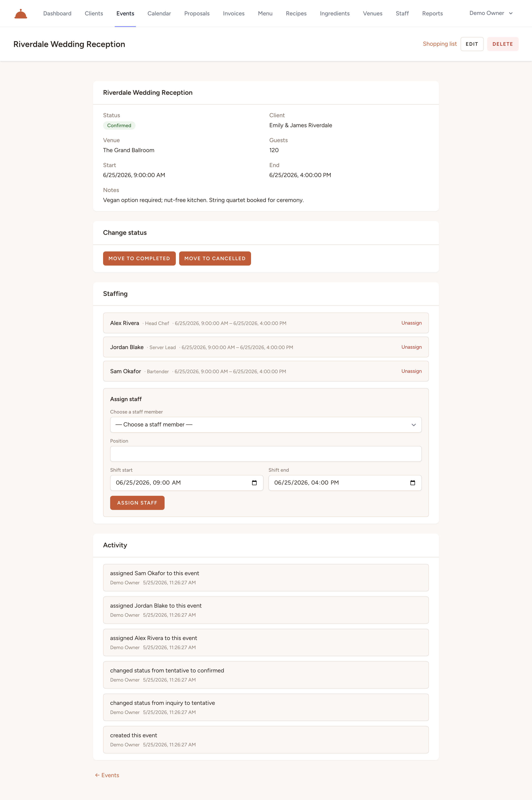Unassign Sam Okafor from the event
This screenshot has height=800, width=532.
click(x=411, y=371)
